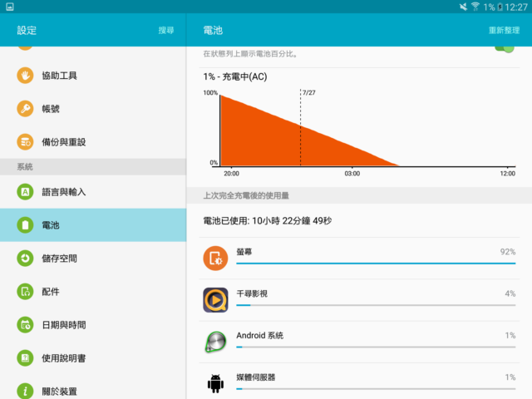The width and height of the screenshot is (532, 399).
Task: Tap the 4% value for 千尋影視
Action: pos(510,293)
